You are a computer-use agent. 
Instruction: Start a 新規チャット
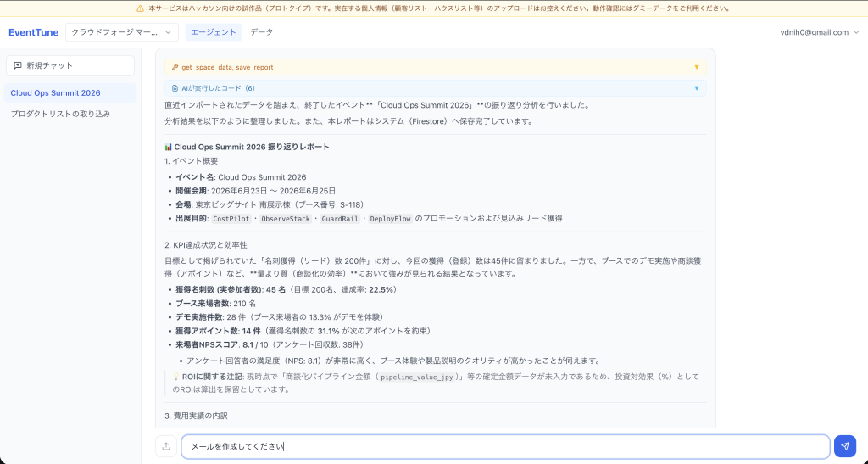click(x=70, y=65)
